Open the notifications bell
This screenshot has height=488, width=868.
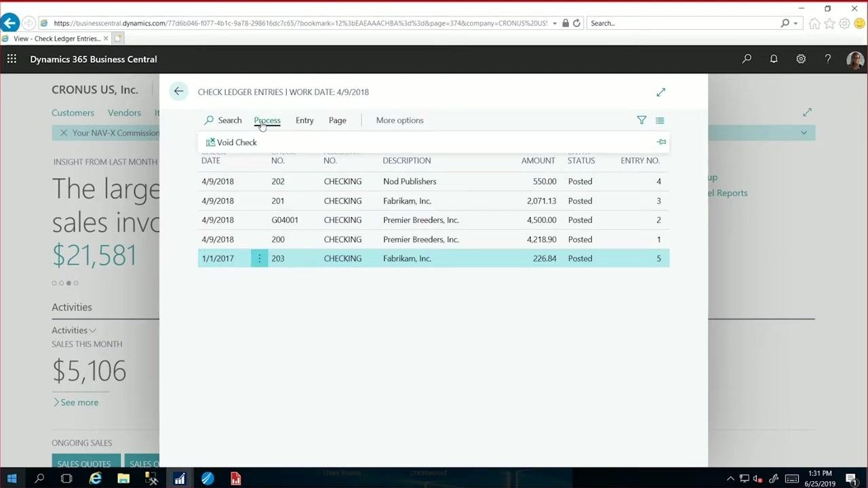[774, 59]
